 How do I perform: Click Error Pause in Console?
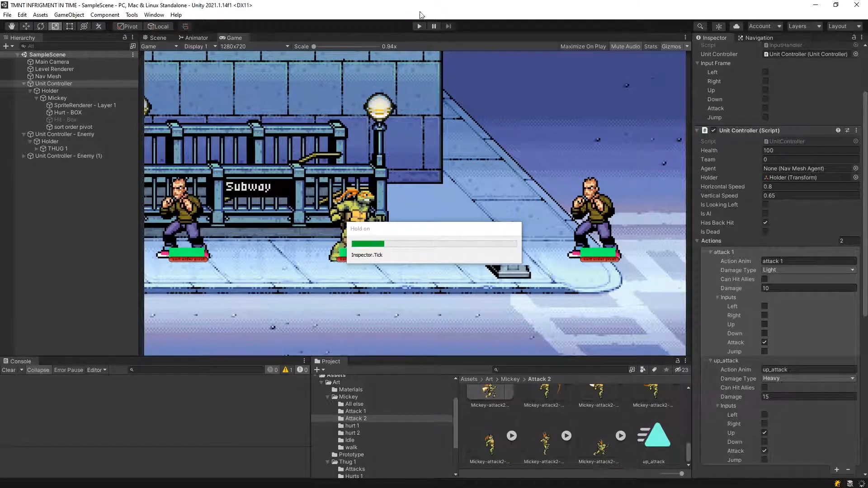69,370
